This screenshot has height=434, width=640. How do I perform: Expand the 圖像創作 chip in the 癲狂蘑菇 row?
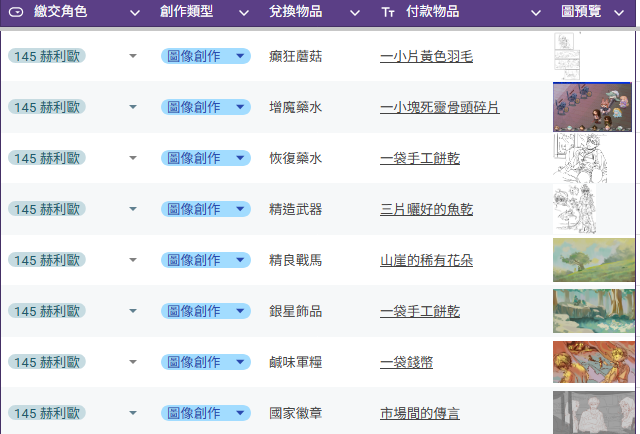(x=240, y=56)
